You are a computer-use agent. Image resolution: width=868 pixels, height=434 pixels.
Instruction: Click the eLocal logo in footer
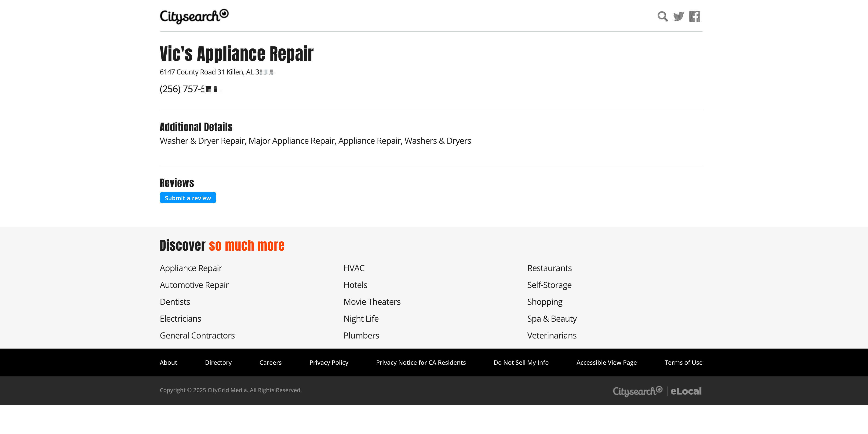coord(686,391)
